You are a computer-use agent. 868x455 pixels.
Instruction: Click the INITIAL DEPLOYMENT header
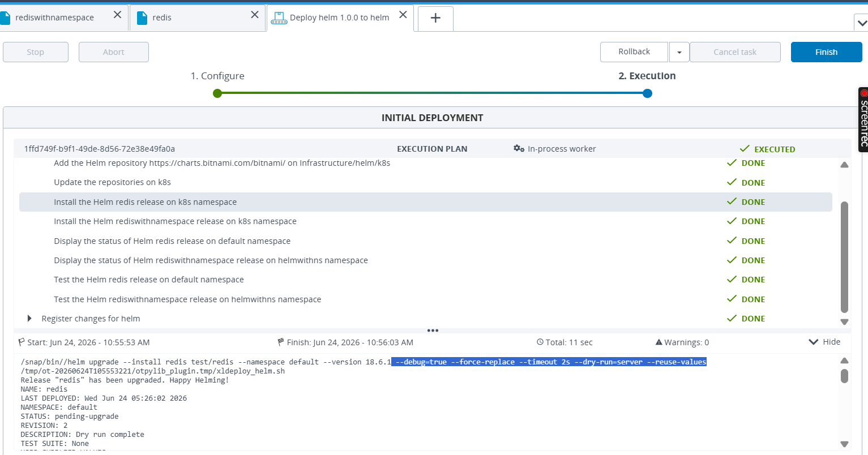[433, 118]
